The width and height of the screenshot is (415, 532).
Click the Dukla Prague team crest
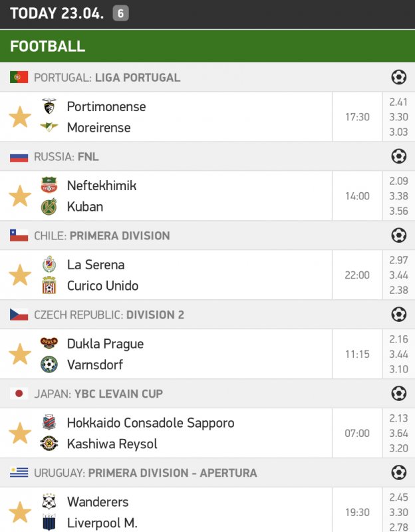click(x=49, y=344)
